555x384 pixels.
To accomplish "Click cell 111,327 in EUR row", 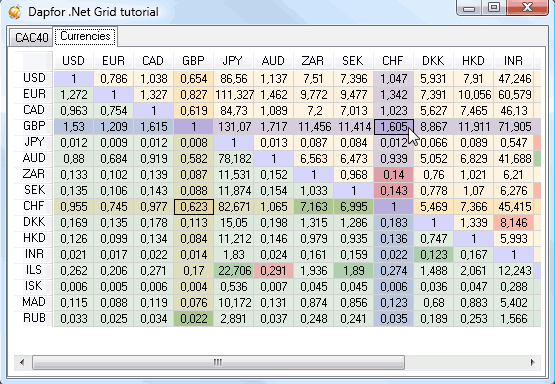I will click(x=234, y=95).
